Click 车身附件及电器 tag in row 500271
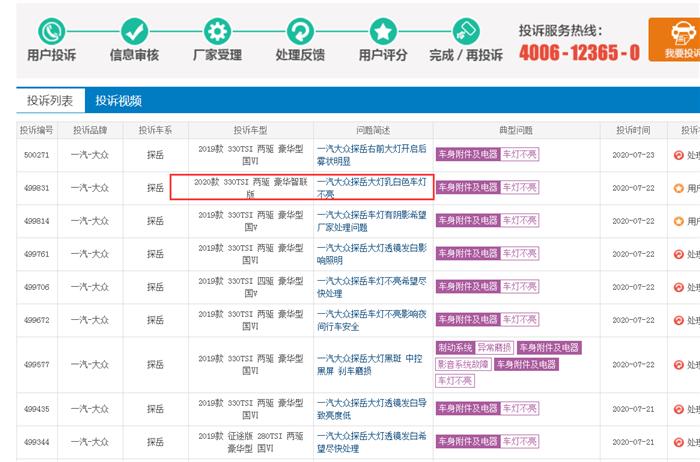Viewport: 700px width, 462px height. coord(468,154)
